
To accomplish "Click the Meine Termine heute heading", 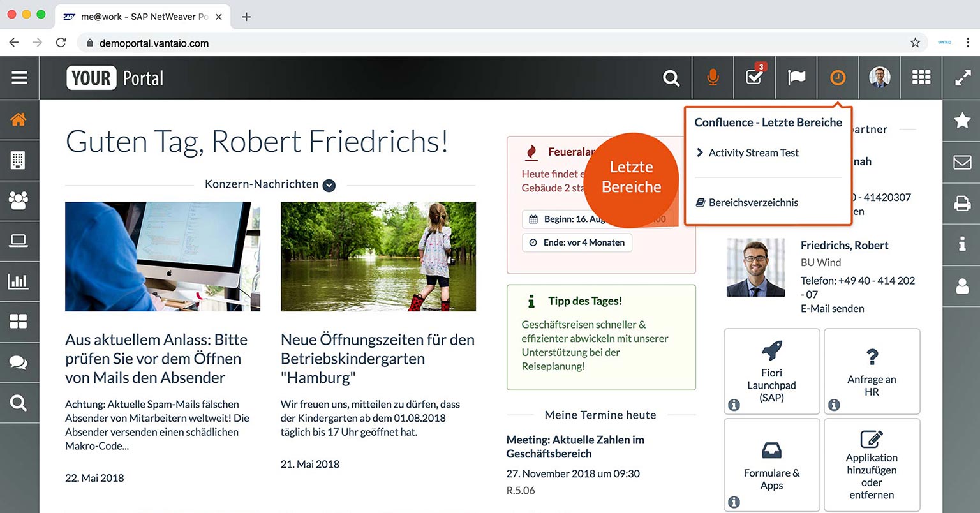I will tap(600, 415).
